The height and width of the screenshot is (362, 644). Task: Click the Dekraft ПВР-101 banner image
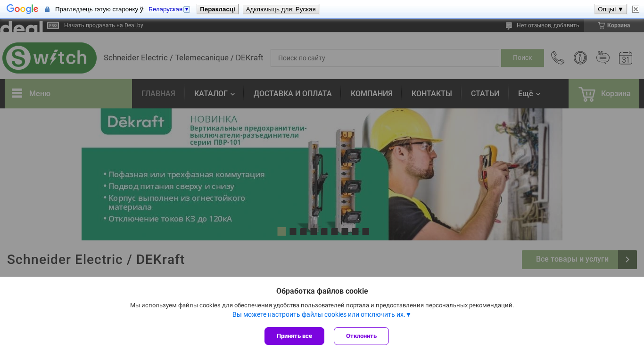pos(322,174)
